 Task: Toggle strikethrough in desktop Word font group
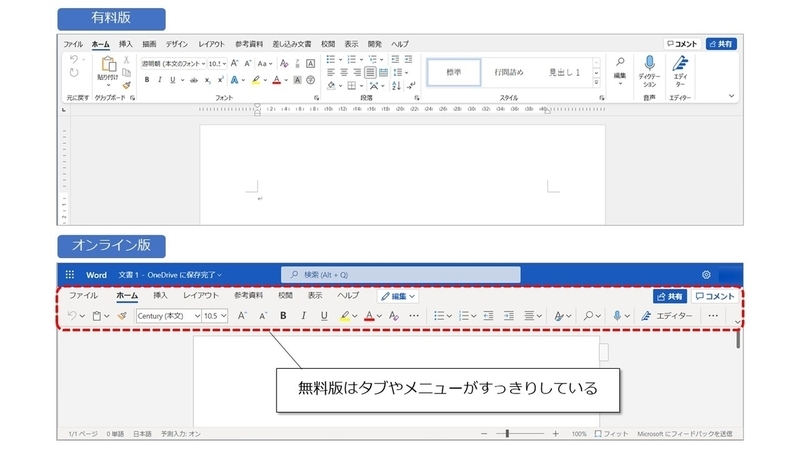click(x=194, y=80)
